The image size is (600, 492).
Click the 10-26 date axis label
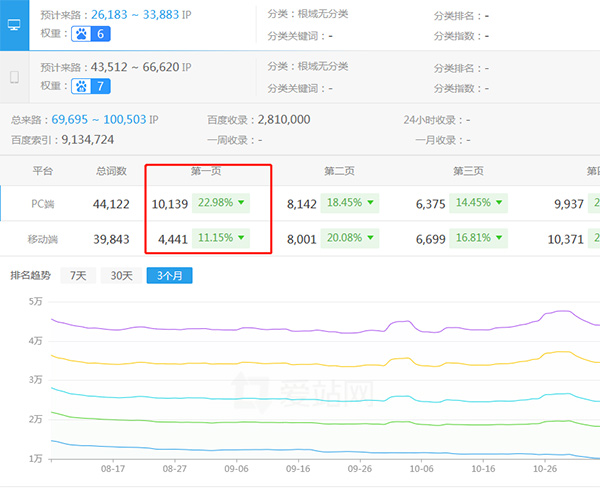pyautogui.click(x=545, y=469)
